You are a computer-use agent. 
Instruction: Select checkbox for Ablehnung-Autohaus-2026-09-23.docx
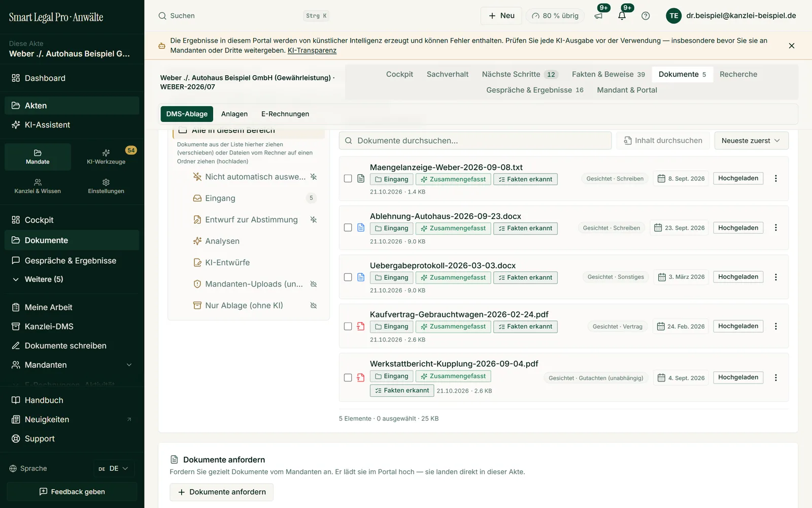[x=348, y=228]
